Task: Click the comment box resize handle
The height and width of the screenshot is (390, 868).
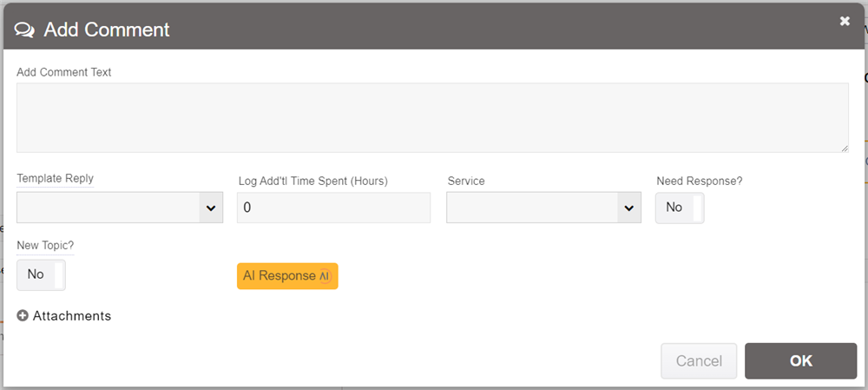Action: 844,149
